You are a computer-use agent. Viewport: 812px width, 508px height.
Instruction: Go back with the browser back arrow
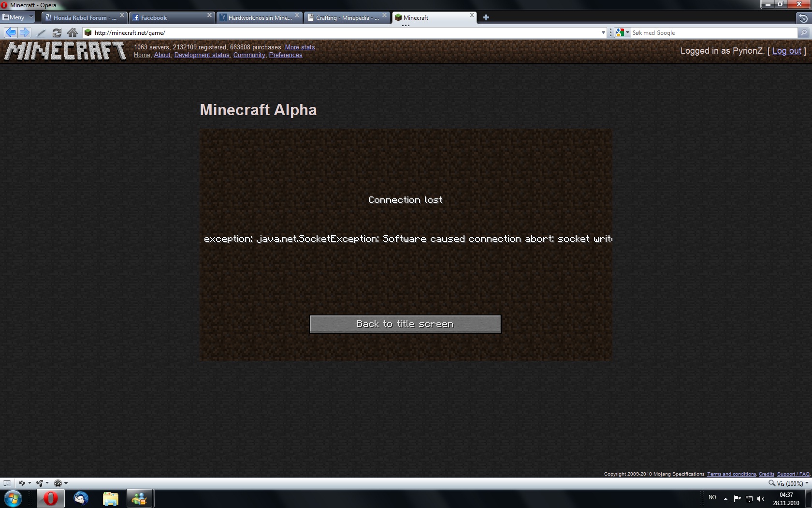(10, 32)
